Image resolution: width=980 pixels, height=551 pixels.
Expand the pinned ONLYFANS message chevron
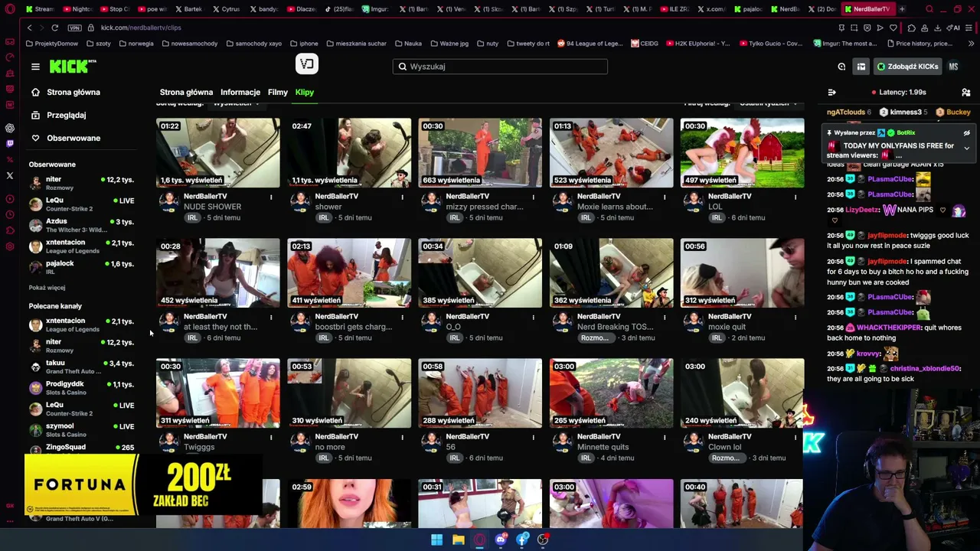966,148
